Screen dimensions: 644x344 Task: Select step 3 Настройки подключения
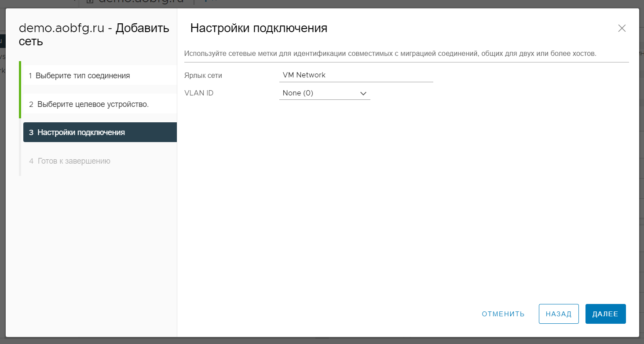click(x=100, y=132)
